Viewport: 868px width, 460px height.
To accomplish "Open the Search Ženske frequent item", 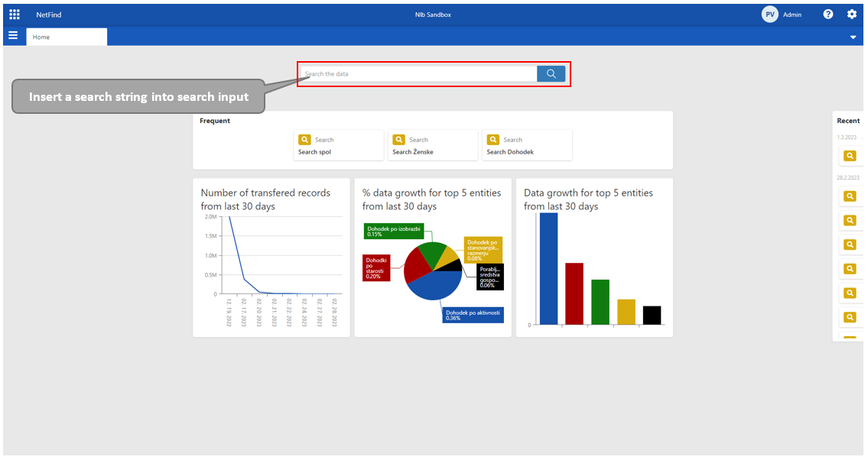I will 433,145.
